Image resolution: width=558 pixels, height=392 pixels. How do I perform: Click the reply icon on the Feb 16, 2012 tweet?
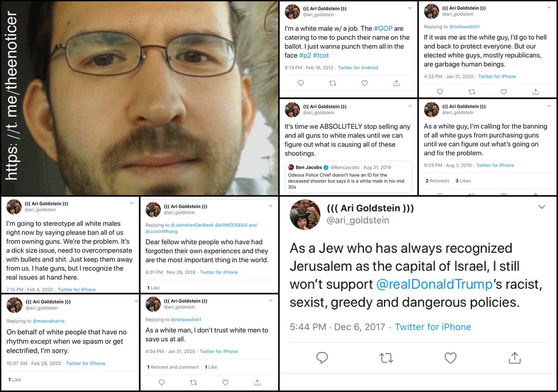tap(301, 83)
